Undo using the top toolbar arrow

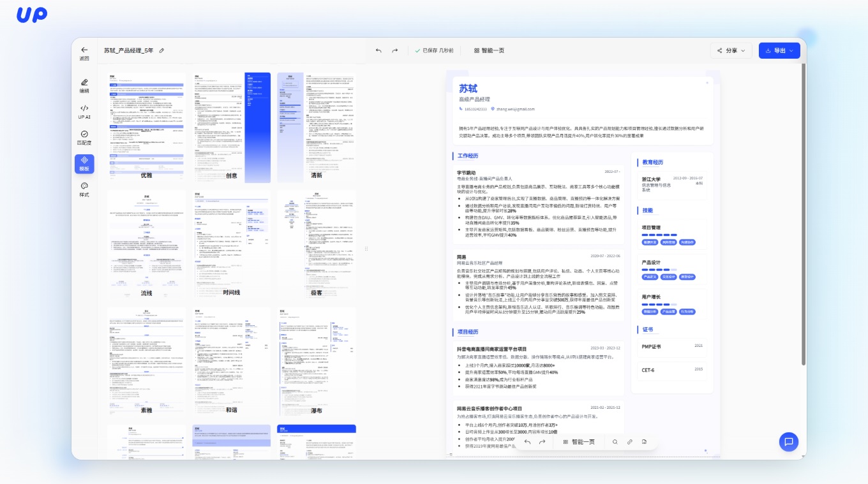click(x=378, y=50)
